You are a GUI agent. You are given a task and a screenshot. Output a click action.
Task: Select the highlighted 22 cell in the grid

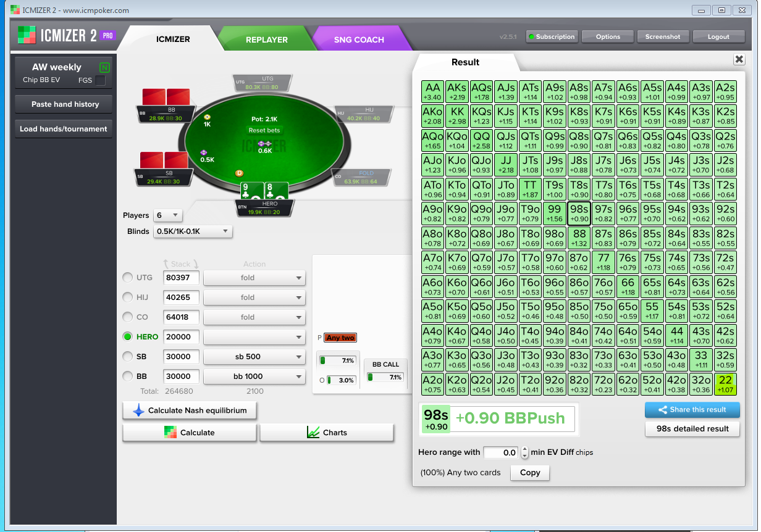click(x=725, y=384)
